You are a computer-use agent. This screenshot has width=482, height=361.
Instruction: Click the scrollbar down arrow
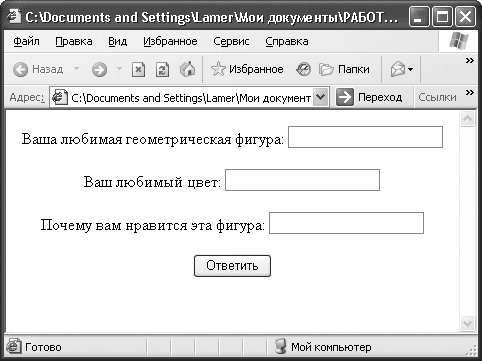pos(467,323)
